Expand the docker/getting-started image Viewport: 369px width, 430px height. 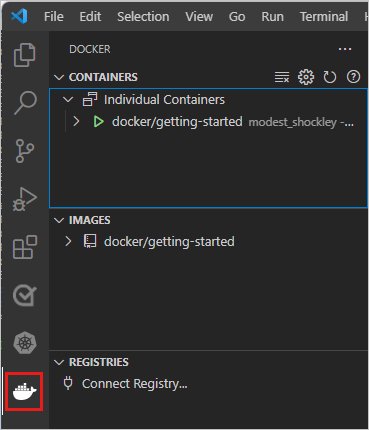(x=68, y=241)
